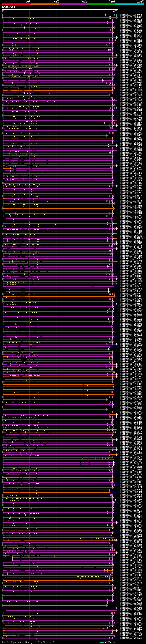This screenshot has height=644, width=146.
Task: Open hit UniRef100_Q42421
Action: (131, 30)
